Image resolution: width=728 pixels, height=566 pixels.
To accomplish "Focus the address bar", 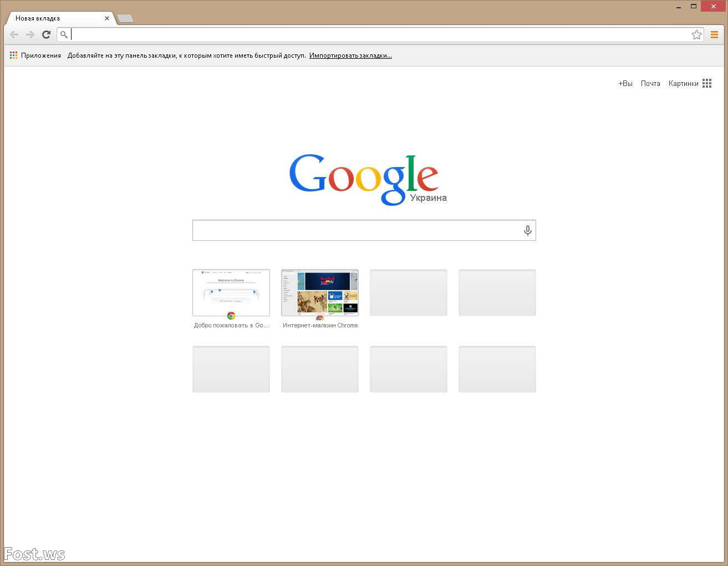I will [380, 35].
